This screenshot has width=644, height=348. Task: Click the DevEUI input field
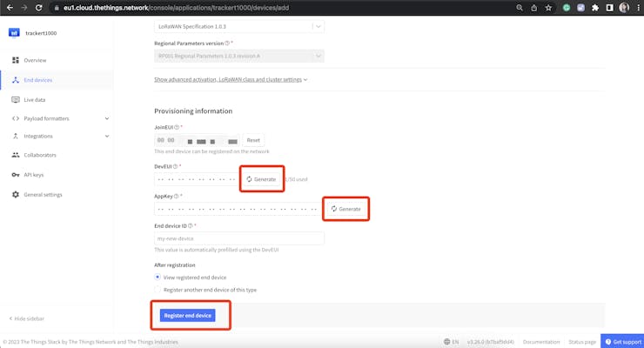pyautogui.click(x=198, y=179)
